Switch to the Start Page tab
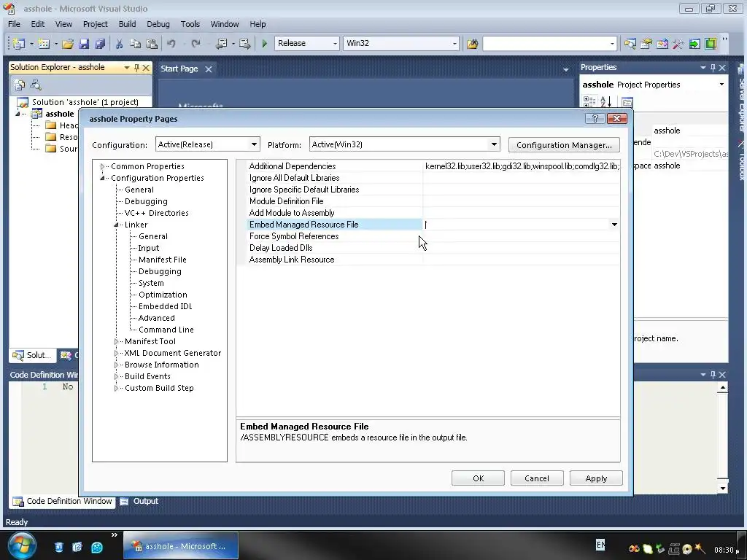 pyautogui.click(x=179, y=69)
